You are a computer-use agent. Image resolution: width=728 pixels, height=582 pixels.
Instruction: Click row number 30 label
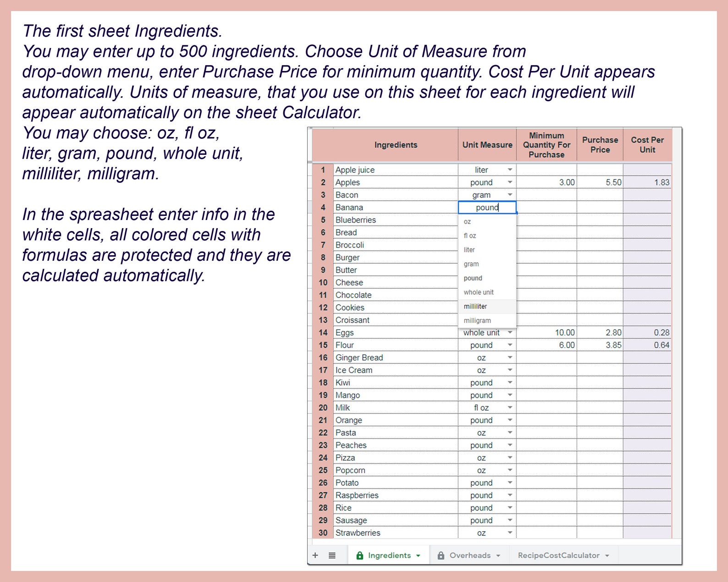point(323,533)
